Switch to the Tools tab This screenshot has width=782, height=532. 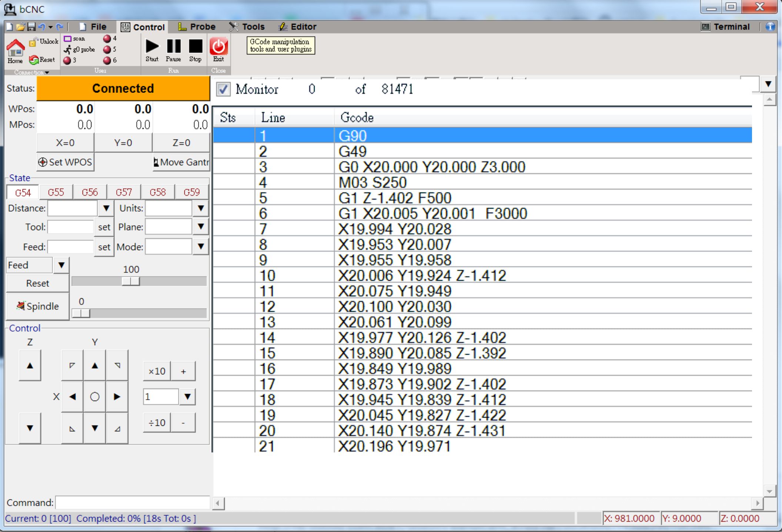tap(247, 27)
